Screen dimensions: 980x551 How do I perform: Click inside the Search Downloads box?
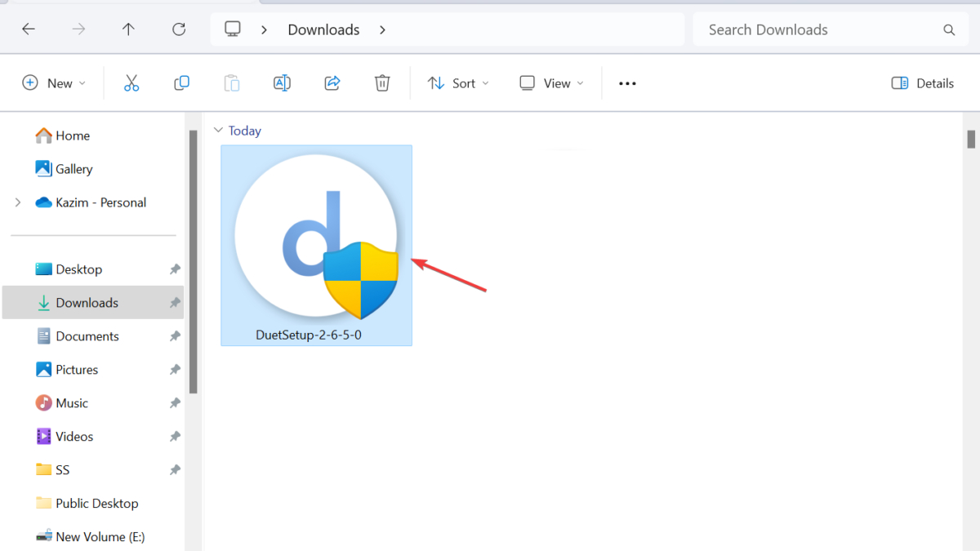tap(817, 29)
